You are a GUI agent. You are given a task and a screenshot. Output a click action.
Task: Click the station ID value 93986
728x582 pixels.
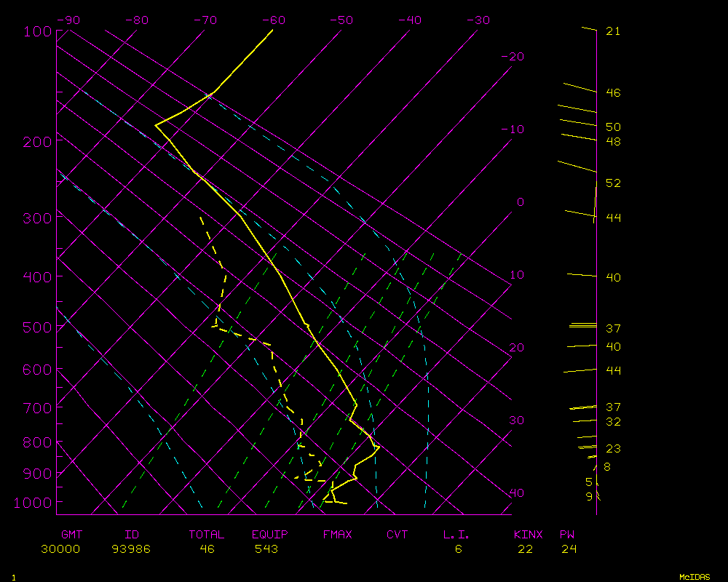click(x=131, y=549)
